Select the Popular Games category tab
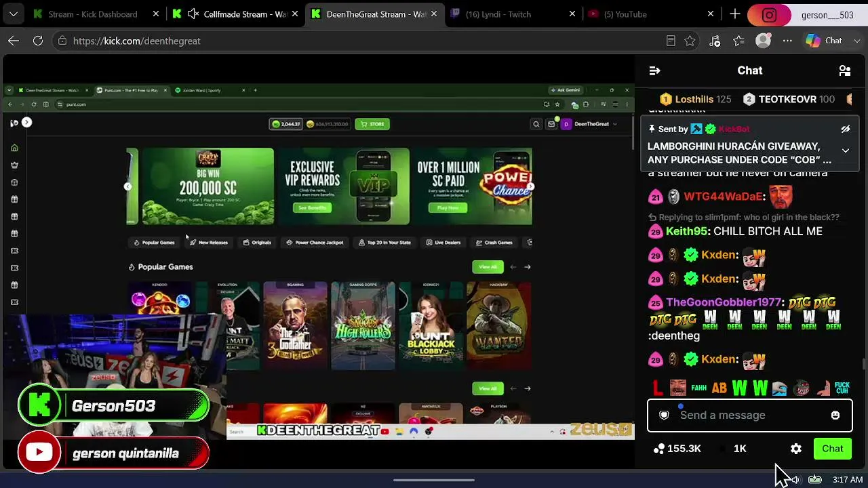Image resolution: width=868 pixels, height=488 pixels. (x=154, y=243)
